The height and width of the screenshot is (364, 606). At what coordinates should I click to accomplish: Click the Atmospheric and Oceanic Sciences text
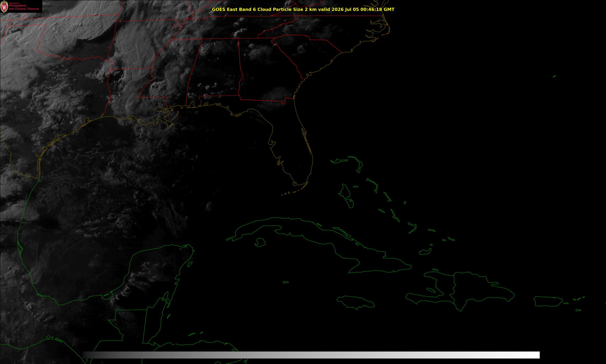coord(24,7)
